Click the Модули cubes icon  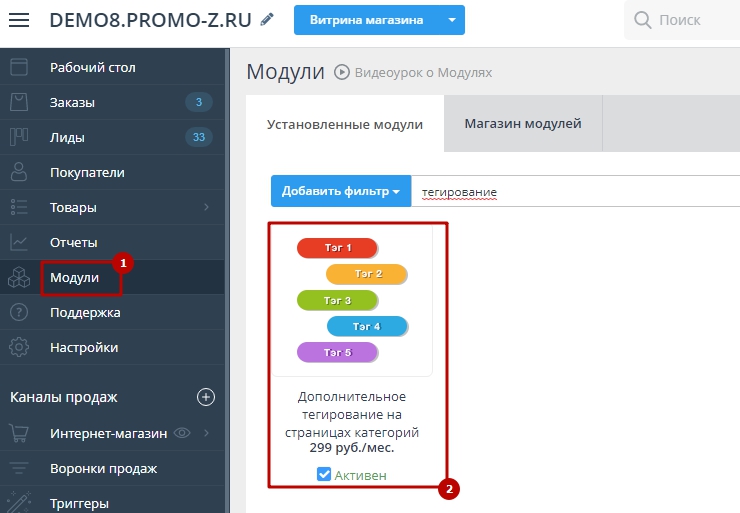(x=19, y=277)
